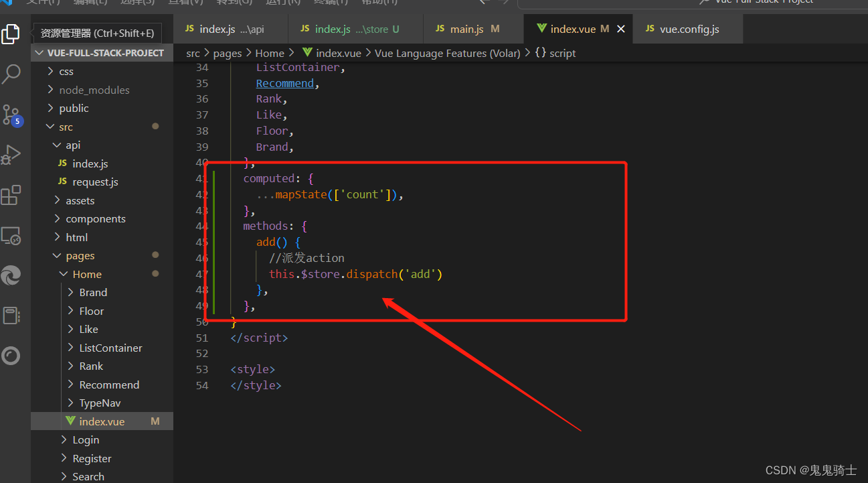Screen dimensions: 868x483
Task: Open the Extensions view icon
Action: point(11,195)
